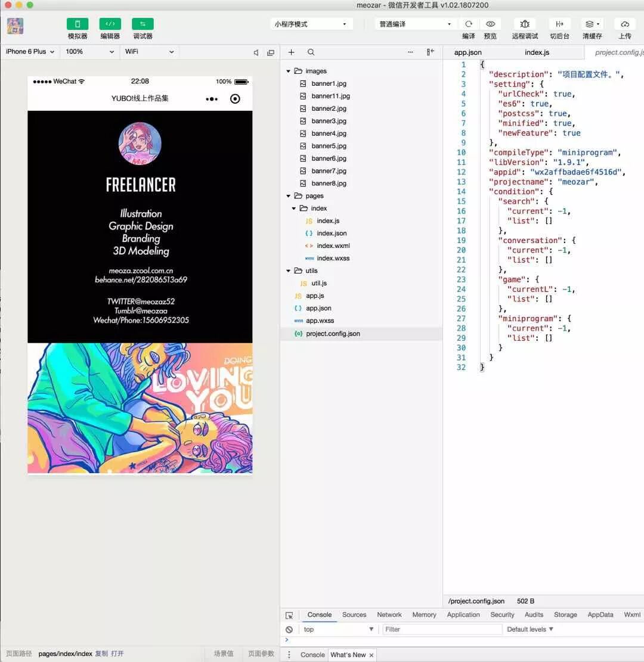Select banner11.jpg in file tree
Viewport: 644px width, 662px height.
330,96
